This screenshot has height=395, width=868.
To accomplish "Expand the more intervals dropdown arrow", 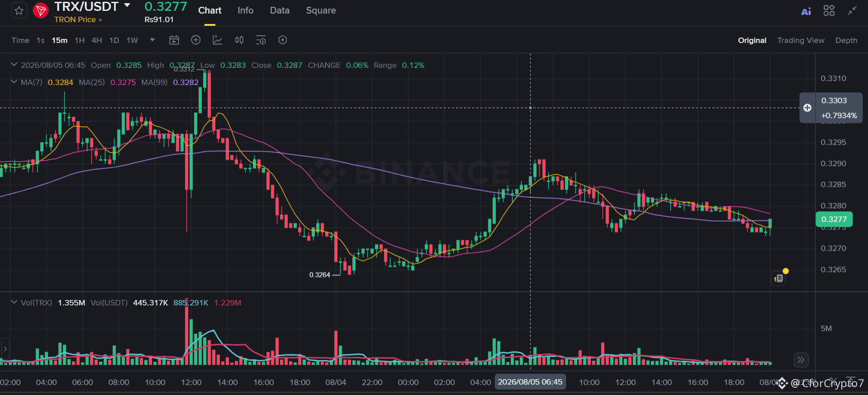I will pyautogui.click(x=152, y=40).
